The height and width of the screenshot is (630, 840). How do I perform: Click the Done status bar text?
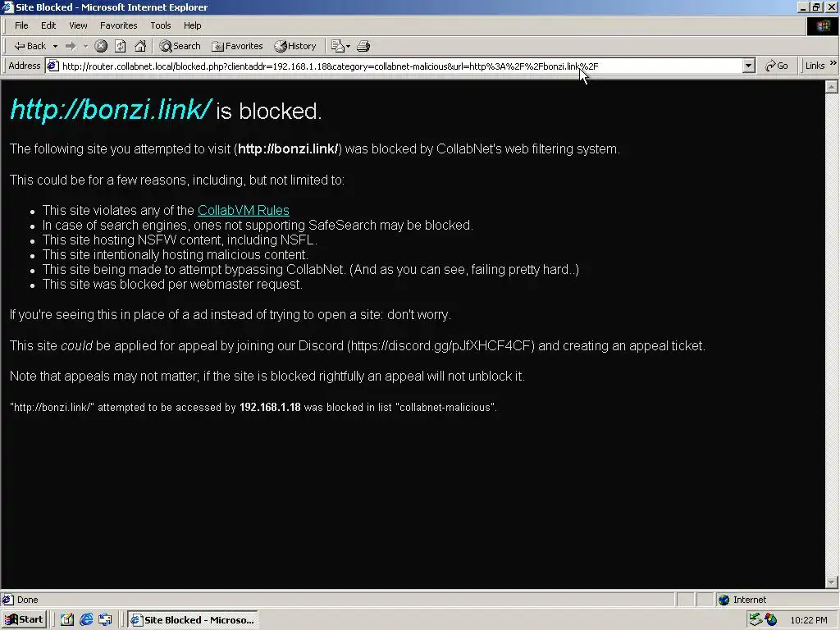(x=27, y=600)
